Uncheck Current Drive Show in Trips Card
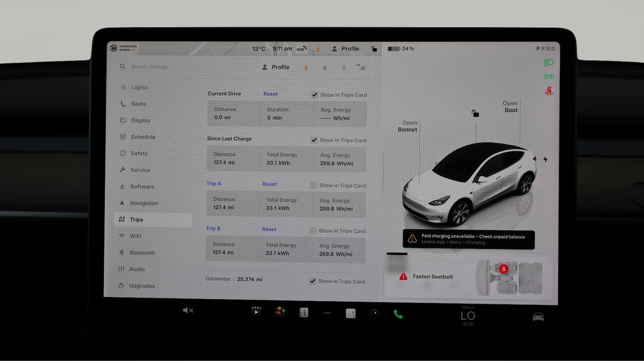The height and width of the screenshot is (361, 644). point(315,95)
